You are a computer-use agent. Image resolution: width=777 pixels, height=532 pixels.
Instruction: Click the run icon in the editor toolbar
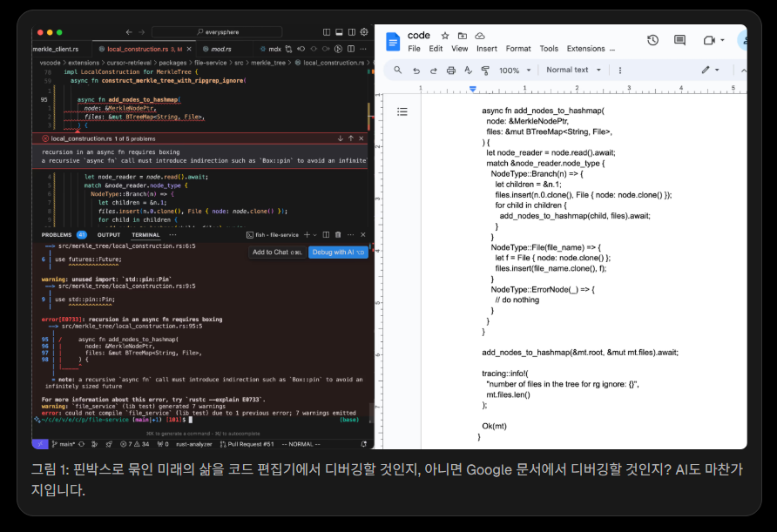pyautogui.click(x=339, y=49)
